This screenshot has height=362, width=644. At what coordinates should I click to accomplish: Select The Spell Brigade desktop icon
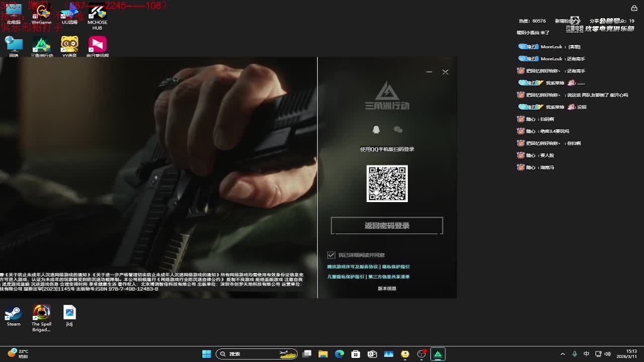coord(41,317)
